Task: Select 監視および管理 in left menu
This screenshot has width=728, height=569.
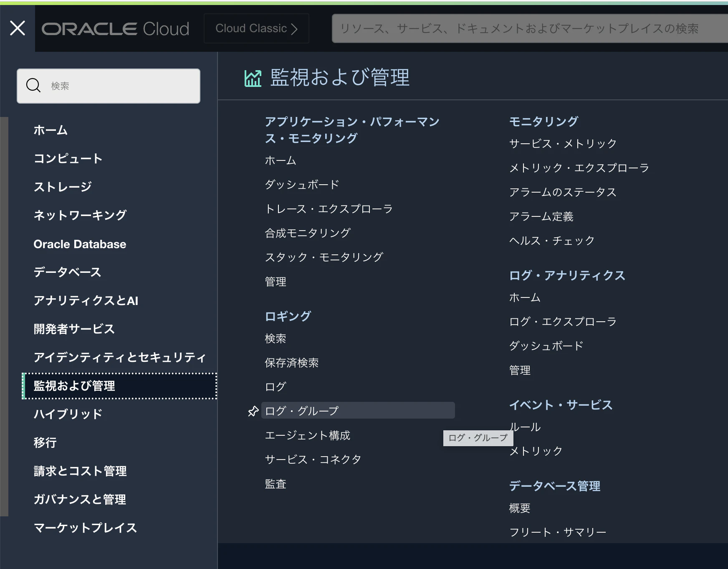Action: [119, 386]
